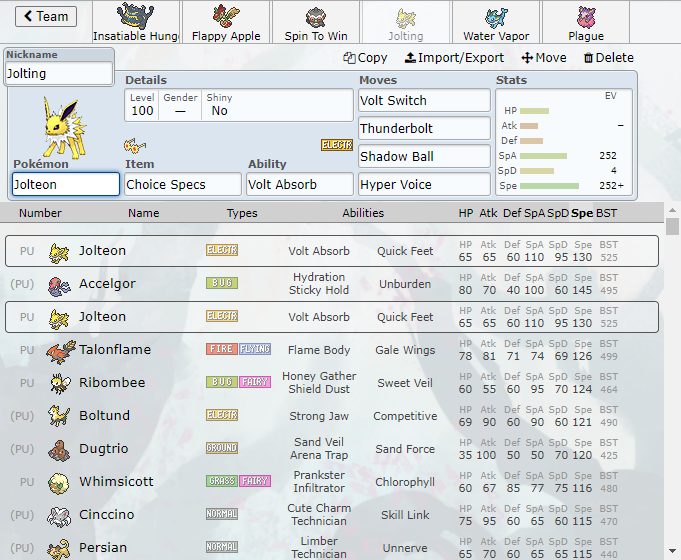Sort list by SpA column header

534,213
